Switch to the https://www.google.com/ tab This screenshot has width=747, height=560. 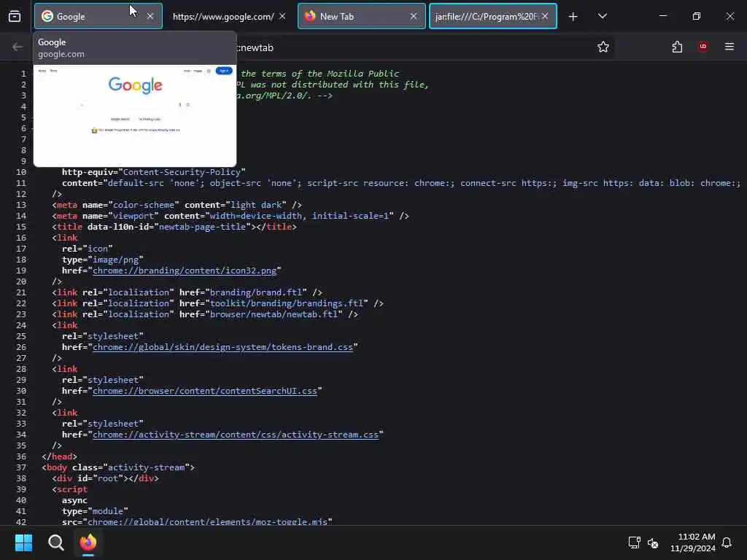[223, 16]
